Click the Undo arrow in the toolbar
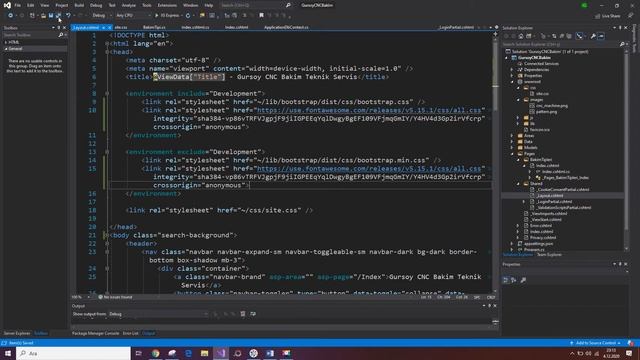 (x=68, y=16)
